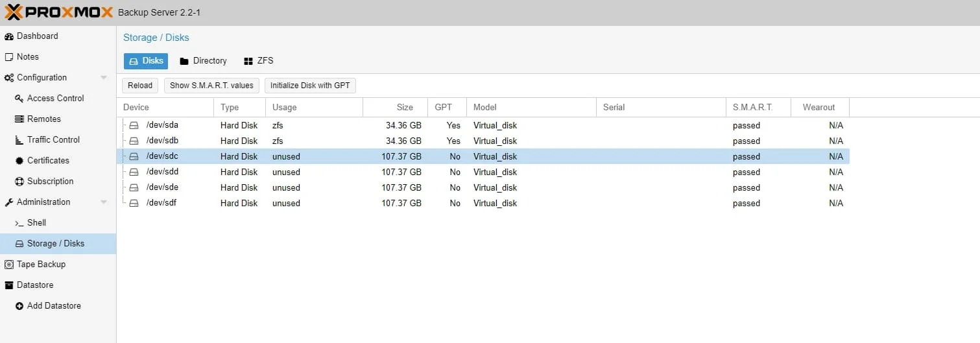Viewport: 980px width, 343px height.
Task: Sort by the Size column header
Action: [396, 108]
